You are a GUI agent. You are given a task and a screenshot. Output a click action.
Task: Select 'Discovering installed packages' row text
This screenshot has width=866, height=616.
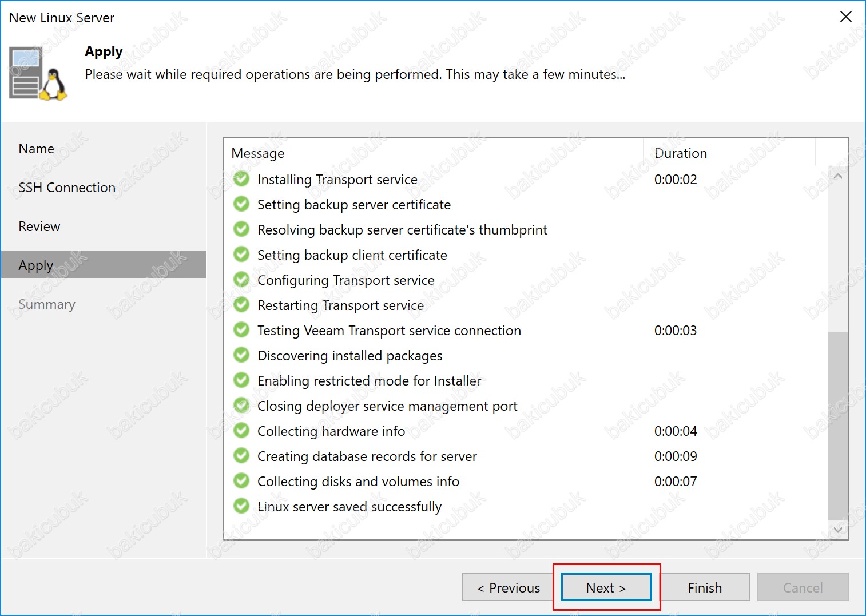click(350, 356)
